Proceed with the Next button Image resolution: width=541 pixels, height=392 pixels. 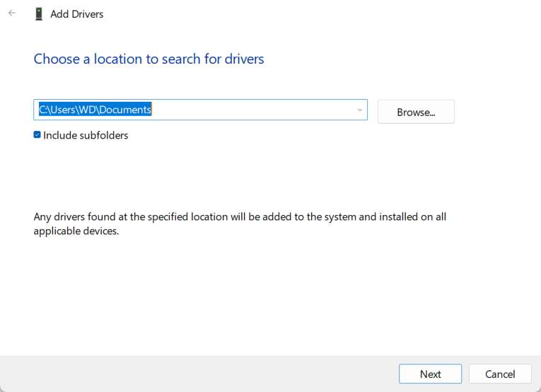pos(430,374)
